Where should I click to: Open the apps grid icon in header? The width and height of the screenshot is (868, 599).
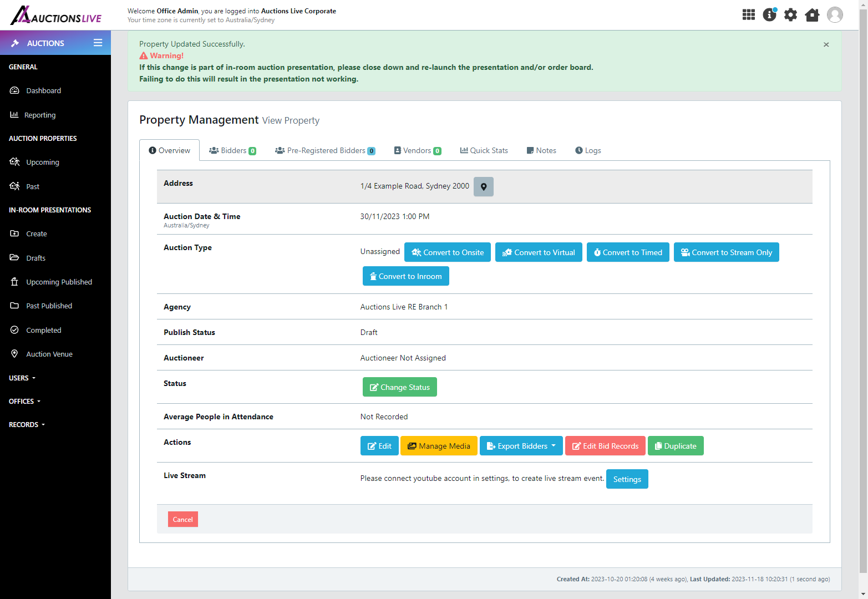coord(749,15)
